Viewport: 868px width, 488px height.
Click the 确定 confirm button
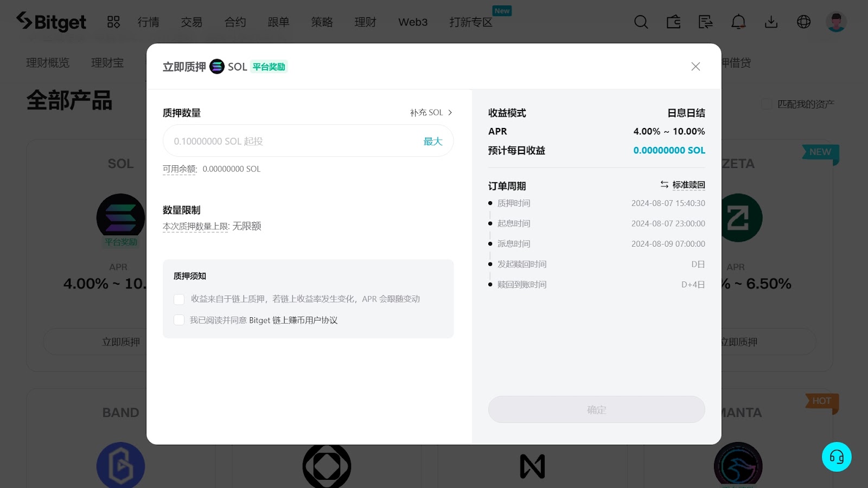pos(597,409)
